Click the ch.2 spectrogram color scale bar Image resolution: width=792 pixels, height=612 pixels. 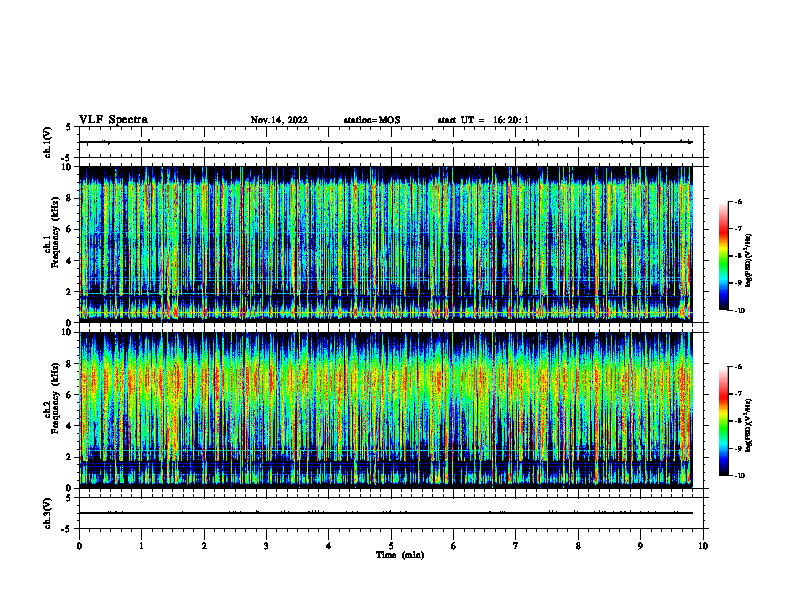coord(723,421)
